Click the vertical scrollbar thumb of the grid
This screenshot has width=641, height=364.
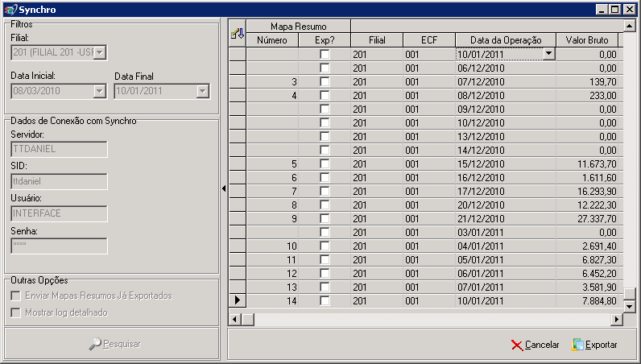tap(630, 293)
